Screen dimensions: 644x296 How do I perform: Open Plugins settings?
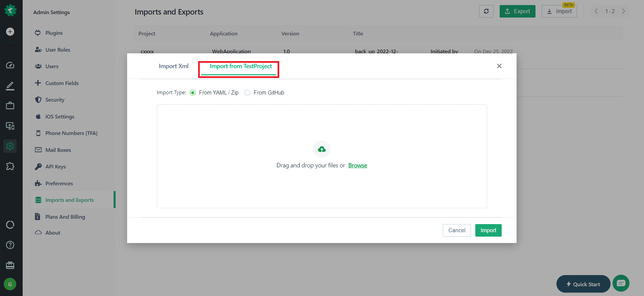(54, 33)
